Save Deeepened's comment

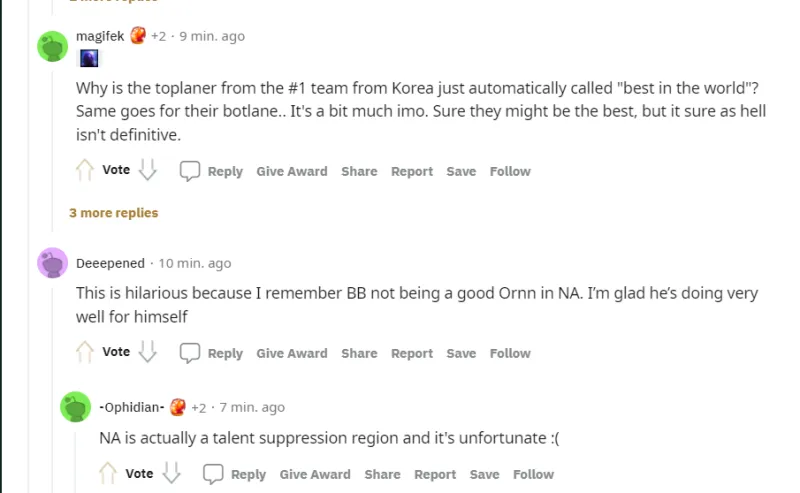461,353
